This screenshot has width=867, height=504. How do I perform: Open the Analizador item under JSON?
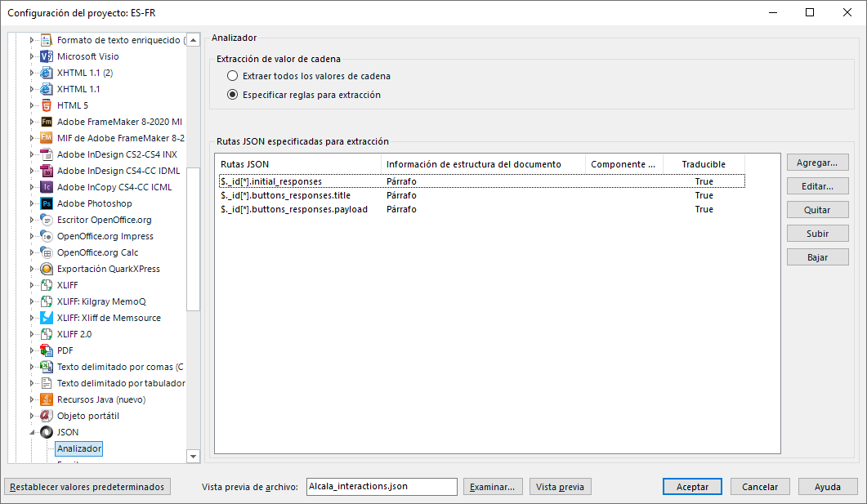tap(79, 448)
